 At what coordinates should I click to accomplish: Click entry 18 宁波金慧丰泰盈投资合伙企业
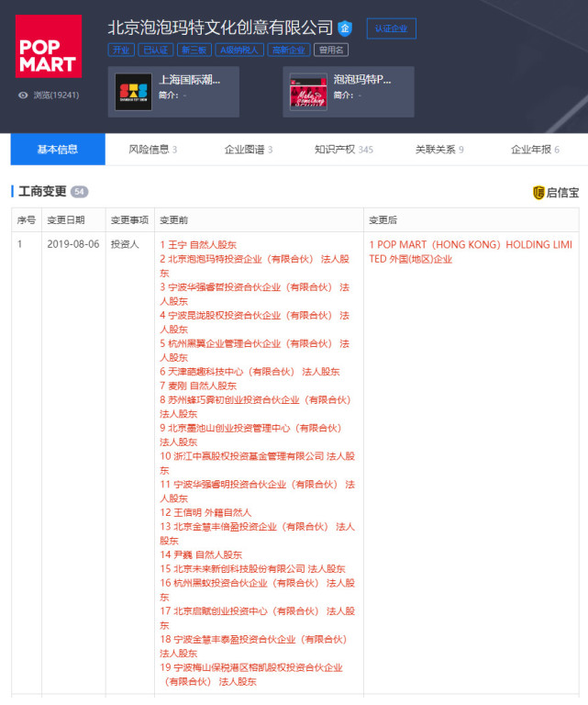253,646
